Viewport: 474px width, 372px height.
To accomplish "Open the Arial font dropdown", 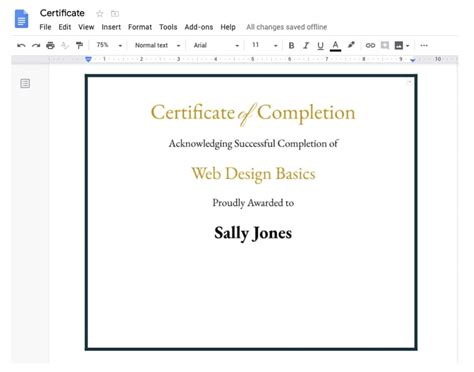I will (216, 45).
